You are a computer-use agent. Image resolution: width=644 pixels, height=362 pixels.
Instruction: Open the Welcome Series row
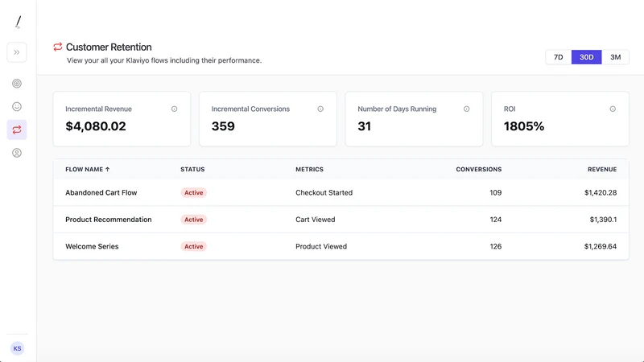[341, 246]
